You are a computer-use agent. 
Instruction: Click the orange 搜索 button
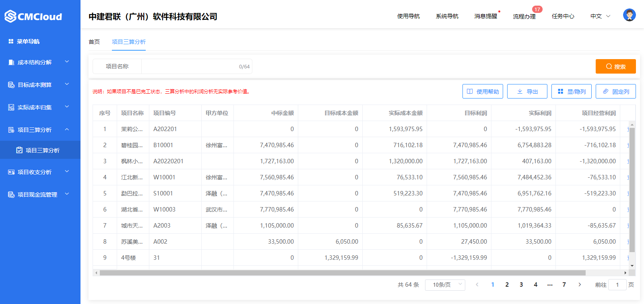616,66
